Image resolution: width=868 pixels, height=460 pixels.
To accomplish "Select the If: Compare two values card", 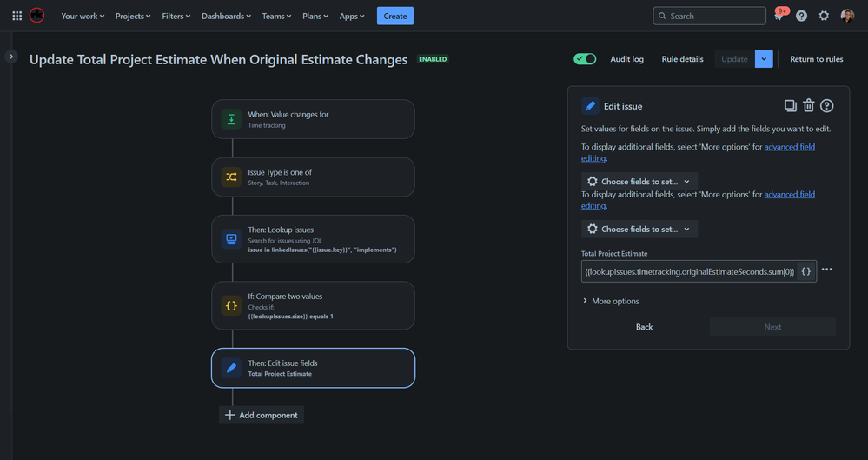I will [314, 305].
